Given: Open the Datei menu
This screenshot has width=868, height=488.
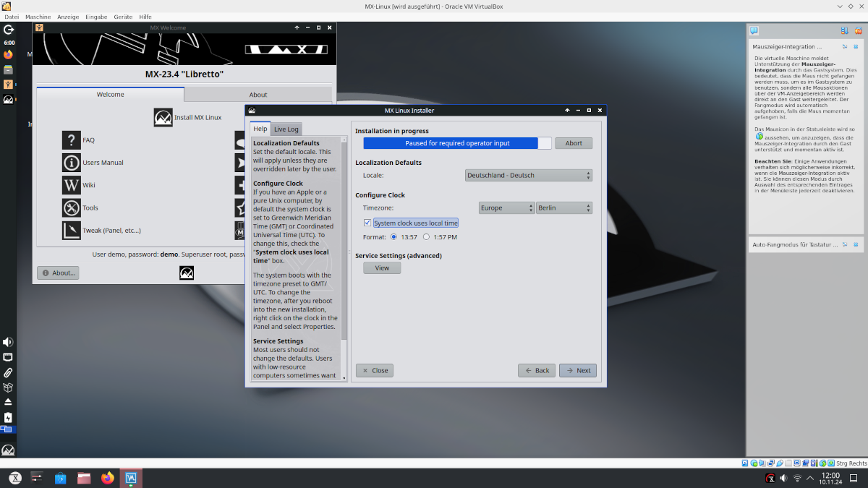Looking at the screenshot, I should (x=12, y=17).
